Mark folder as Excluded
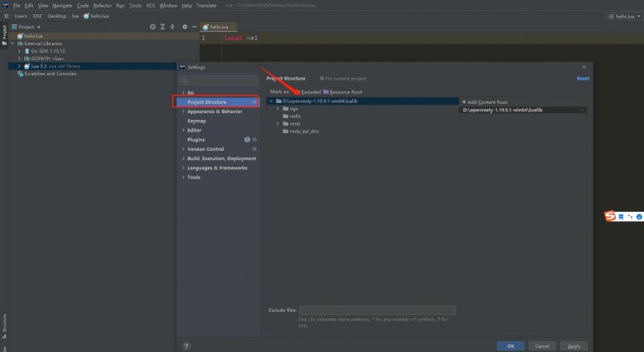This screenshot has width=644, height=352. pyautogui.click(x=309, y=91)
